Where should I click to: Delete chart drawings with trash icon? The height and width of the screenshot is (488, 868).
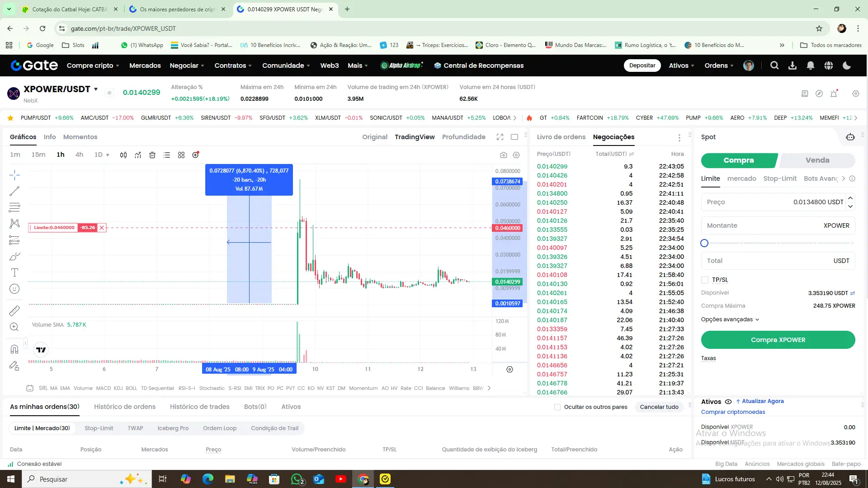(152, 155)
